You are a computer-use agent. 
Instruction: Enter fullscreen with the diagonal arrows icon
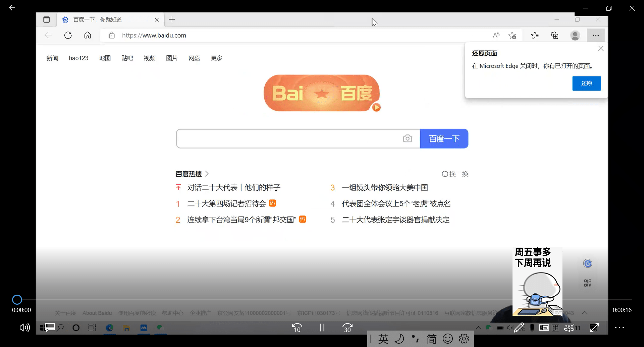594,328
